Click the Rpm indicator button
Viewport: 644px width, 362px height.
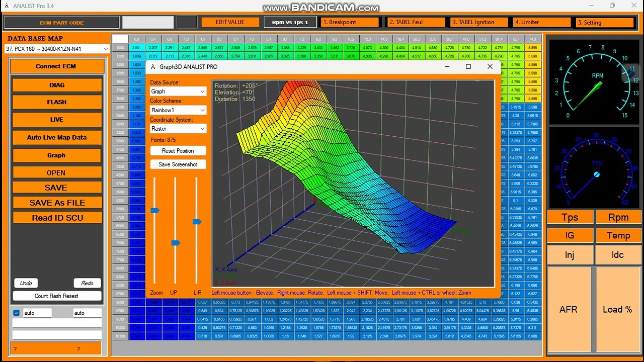click(618, 217)
